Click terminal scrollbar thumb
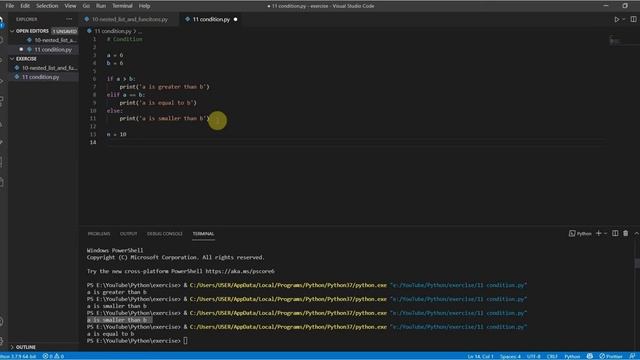Viewport: 640px width, 360px height. 637,263
